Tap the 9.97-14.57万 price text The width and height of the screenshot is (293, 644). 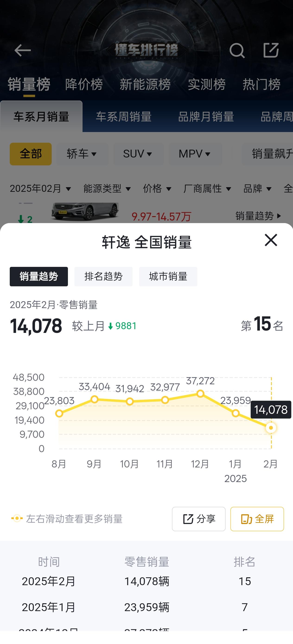161,217
